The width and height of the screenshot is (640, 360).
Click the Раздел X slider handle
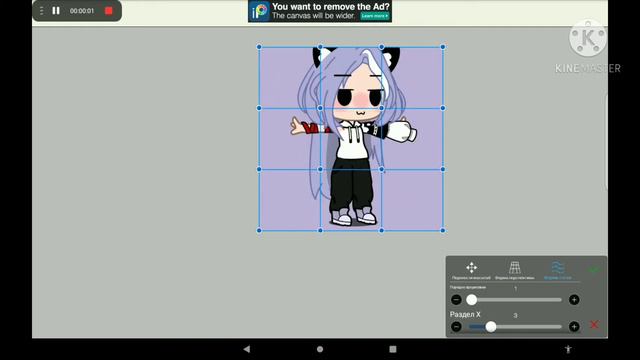pos(491,327)
